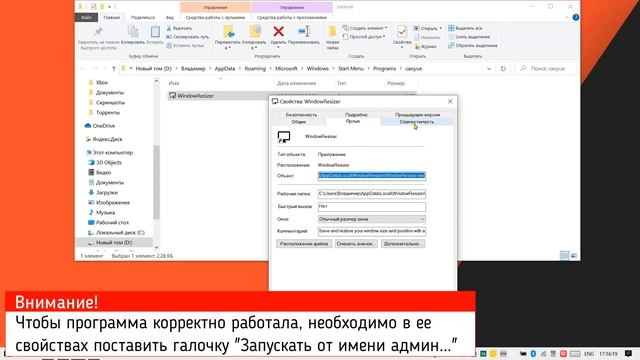Click the History (Журнал) item in ribbon
This screenshot has width=640, height=360.
click(425, 47)
